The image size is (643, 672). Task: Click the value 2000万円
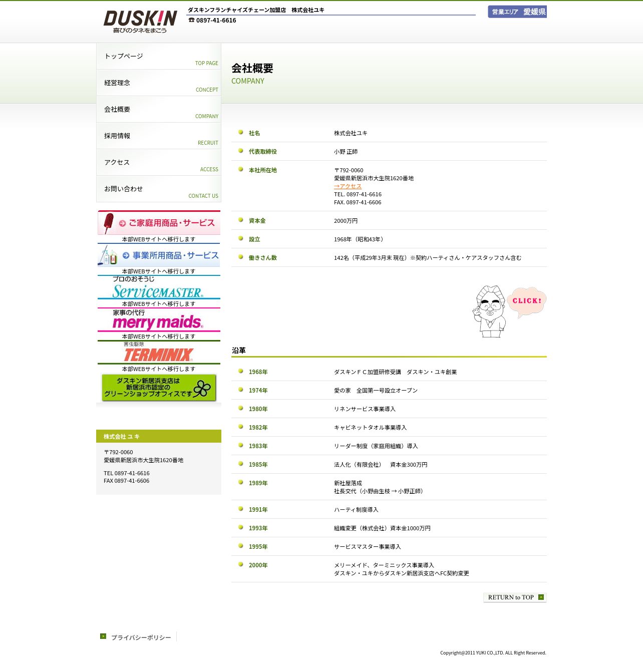click(346, 221)
